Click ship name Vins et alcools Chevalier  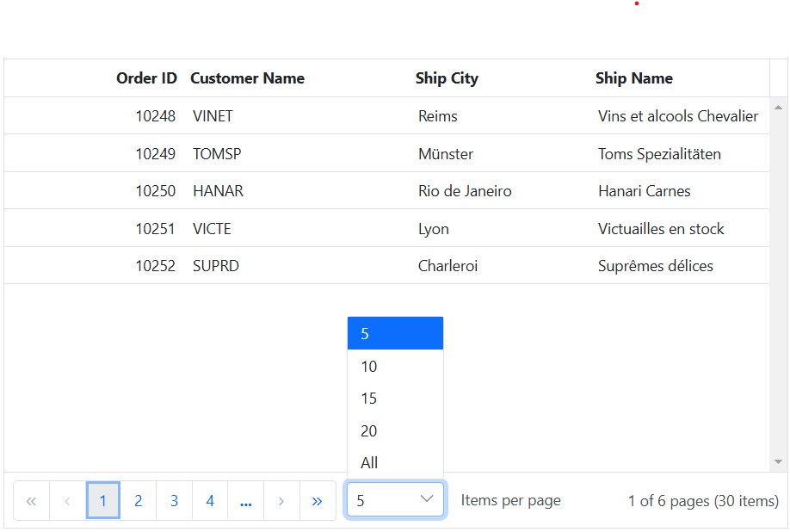pyautogui.click(x=678, y=116)
